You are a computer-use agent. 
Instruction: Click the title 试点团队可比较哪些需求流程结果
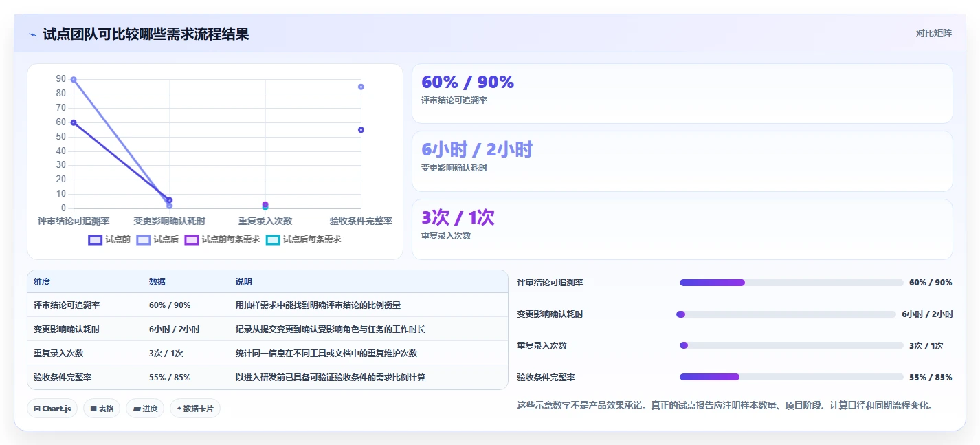point(146,34)
